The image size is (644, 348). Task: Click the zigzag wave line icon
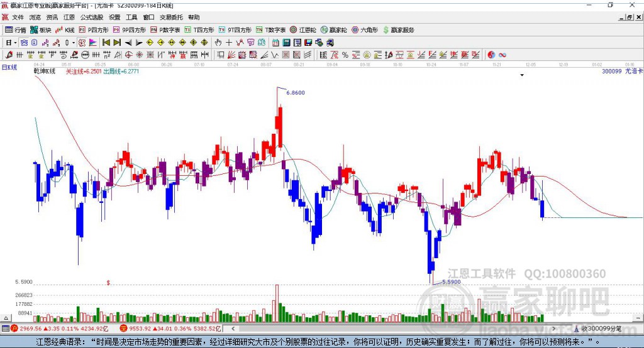pyautogui.click(x=275, y=55)
